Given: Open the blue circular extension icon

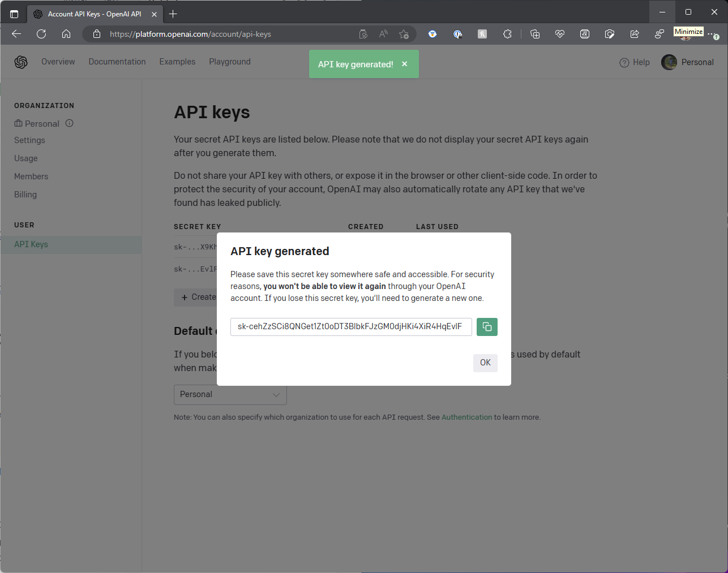Looking at the screenshot, I should [x=432, y=34].
